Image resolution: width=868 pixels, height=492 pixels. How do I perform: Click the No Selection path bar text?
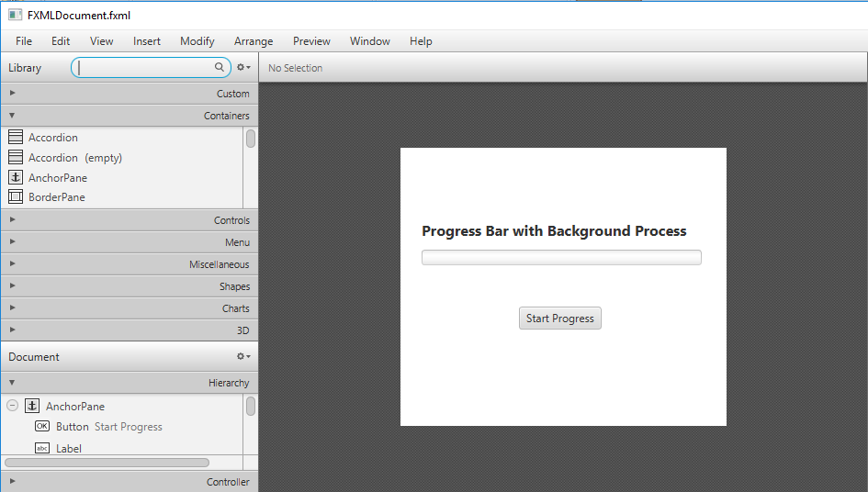[x=295, y=68]
